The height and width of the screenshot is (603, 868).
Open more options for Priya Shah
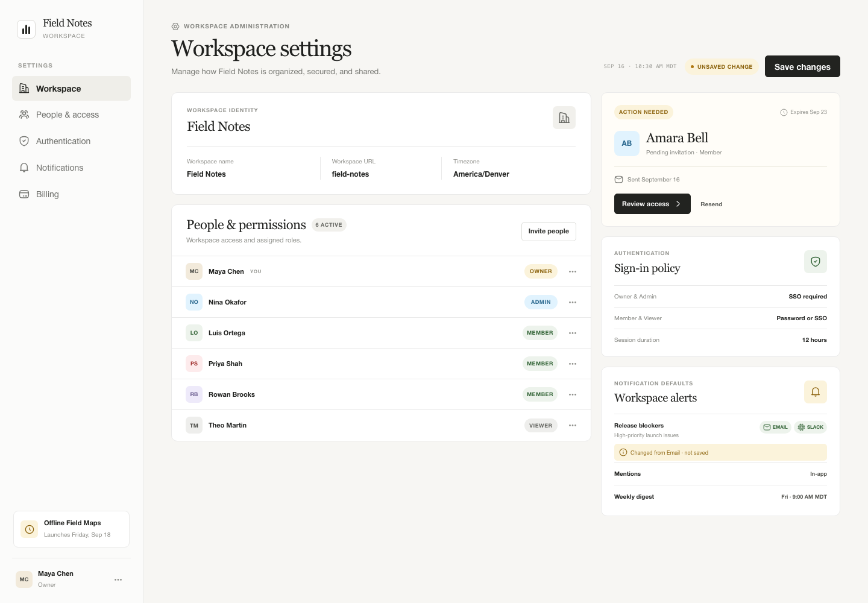(x=573, y=364)
